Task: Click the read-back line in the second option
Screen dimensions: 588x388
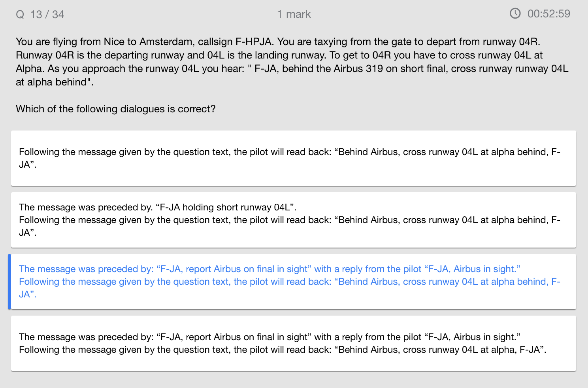Action: [x=289, y=220]
